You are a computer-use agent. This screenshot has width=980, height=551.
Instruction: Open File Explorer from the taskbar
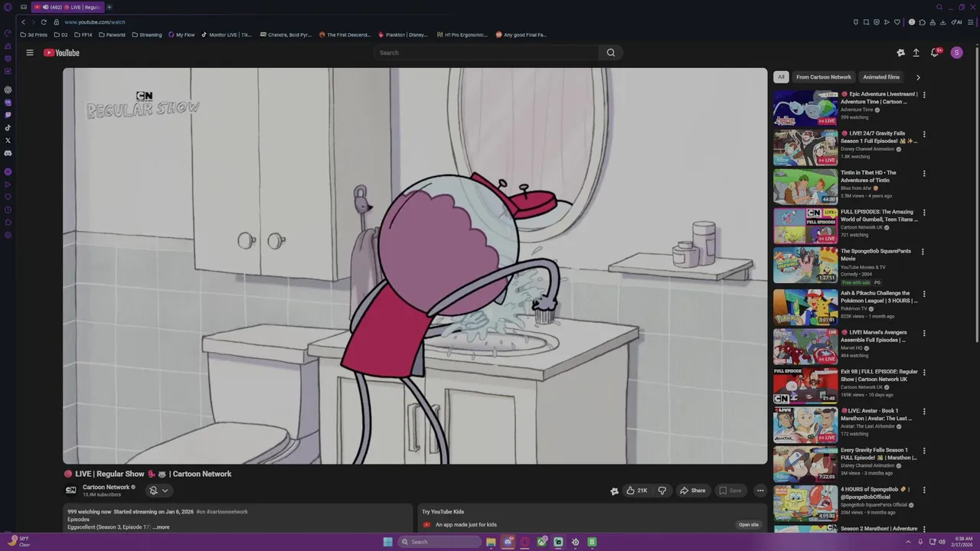coord(491,542)
